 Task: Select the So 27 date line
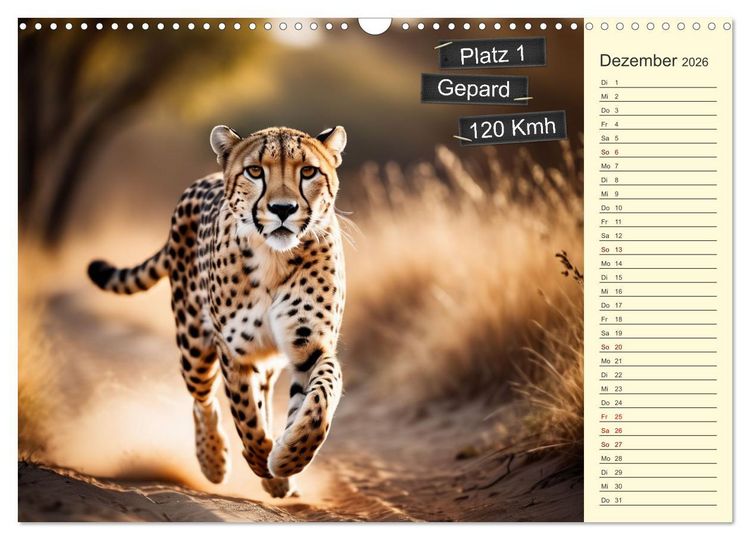click(x=658, y=445)
